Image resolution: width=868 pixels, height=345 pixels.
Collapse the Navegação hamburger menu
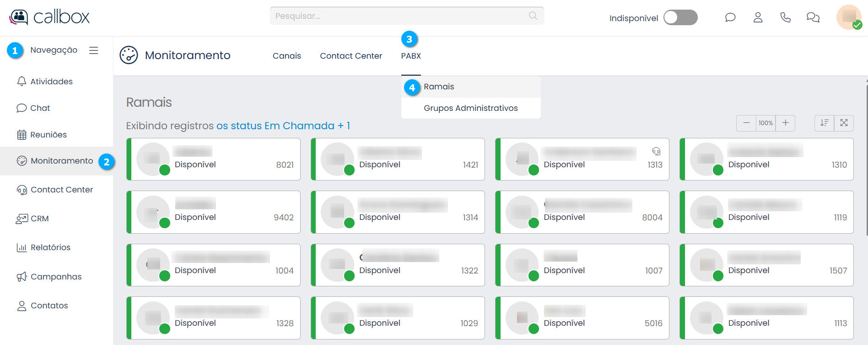tap(94, 50)
